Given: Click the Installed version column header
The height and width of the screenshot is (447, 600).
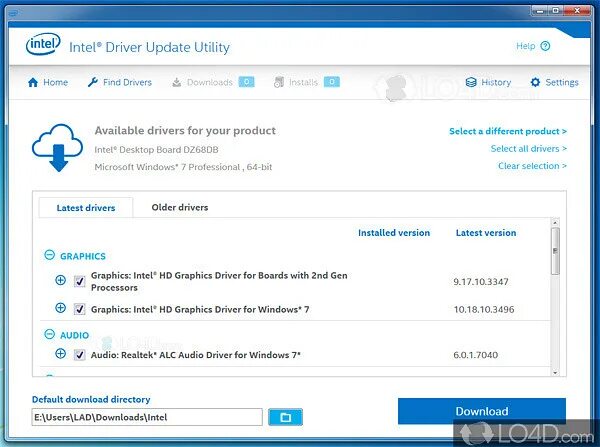Looking at the screenshot, I should [394, 233].
